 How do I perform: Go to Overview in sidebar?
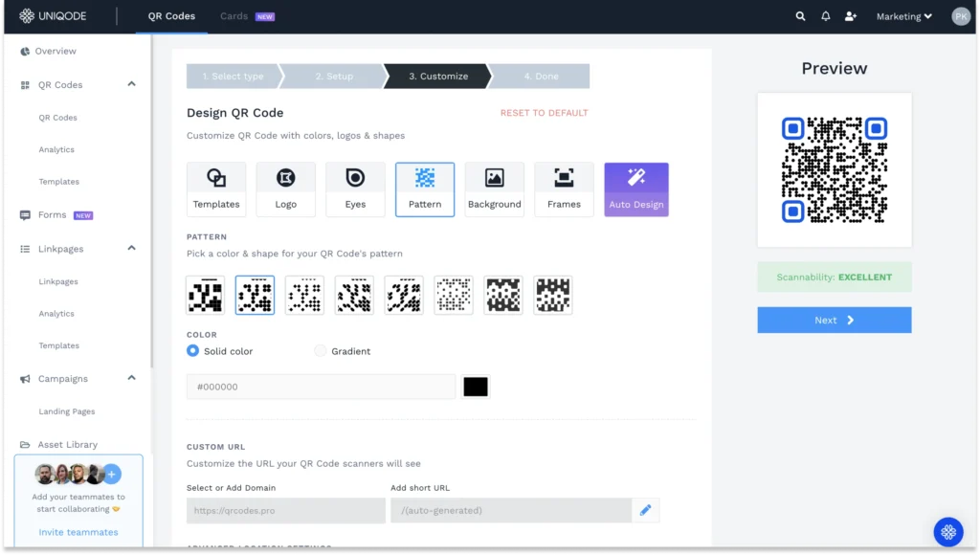point(56,52)
